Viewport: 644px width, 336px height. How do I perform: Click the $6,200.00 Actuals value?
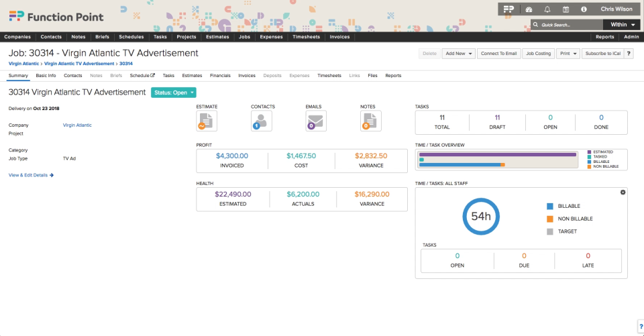tap(303, 194)
